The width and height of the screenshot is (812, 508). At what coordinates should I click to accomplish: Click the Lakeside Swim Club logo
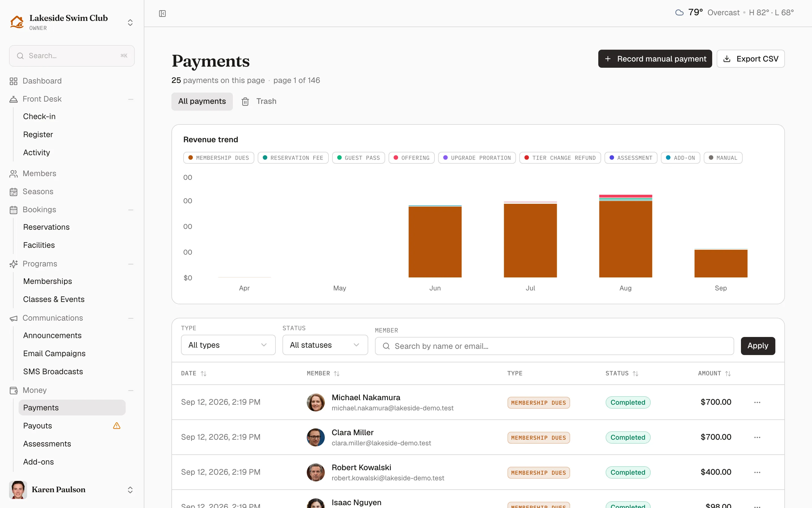[17, 22]
